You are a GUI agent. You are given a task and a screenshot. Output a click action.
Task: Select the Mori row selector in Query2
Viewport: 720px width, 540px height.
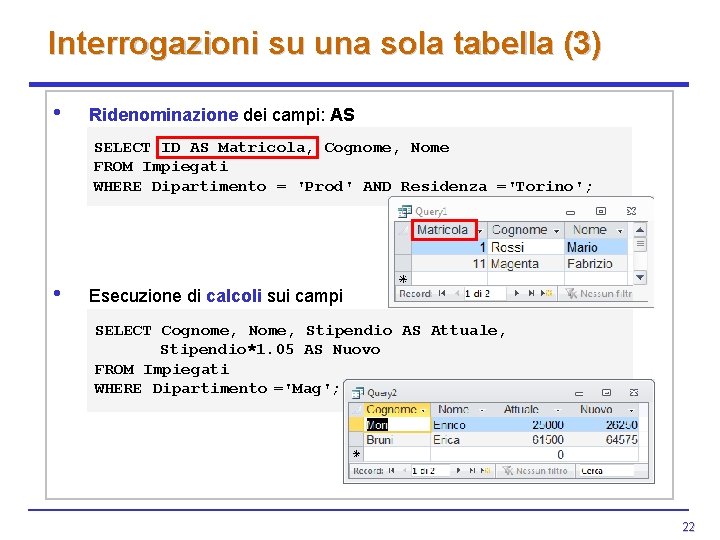tap(356, 425)
